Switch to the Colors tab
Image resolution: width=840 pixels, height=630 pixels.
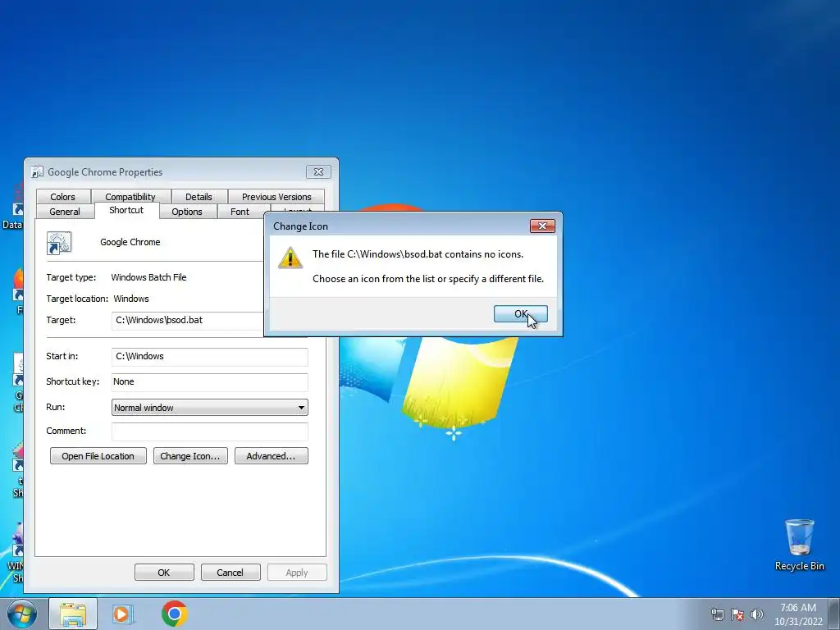(62, 197)
